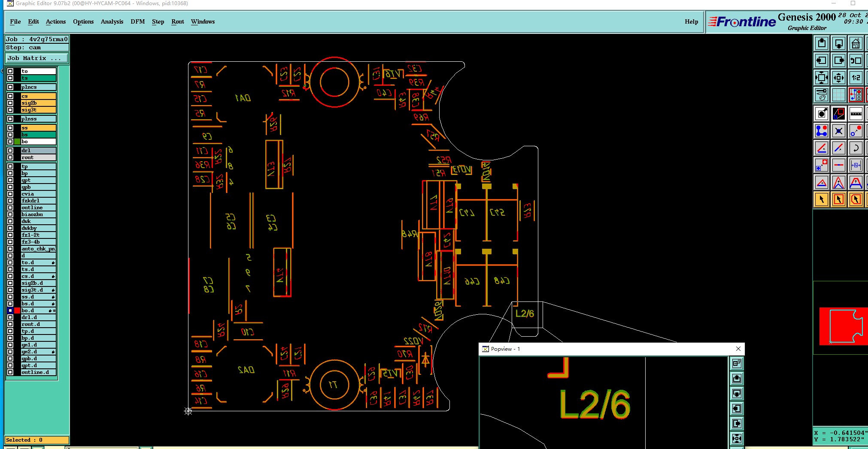Toggle the bo.d layer display checkbox
Screen dimensions: 868x449
(x=10, y=310)
